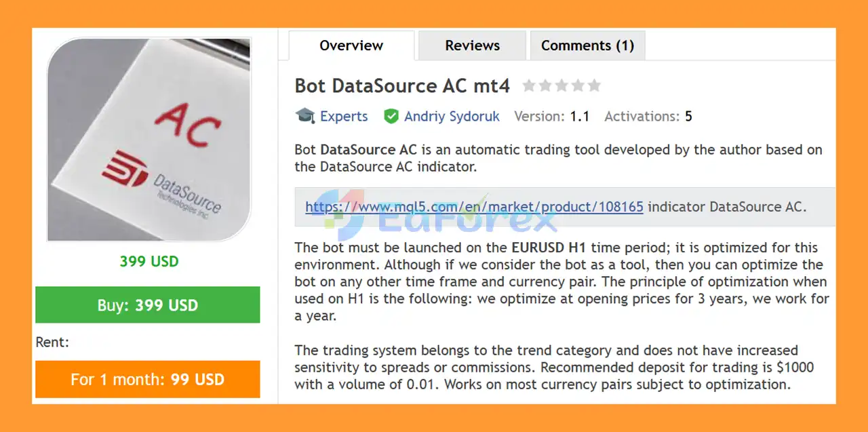Viewport: 868px width, 432px height.
Task: Open the mql5.com product link
Action: pos(473,207)
